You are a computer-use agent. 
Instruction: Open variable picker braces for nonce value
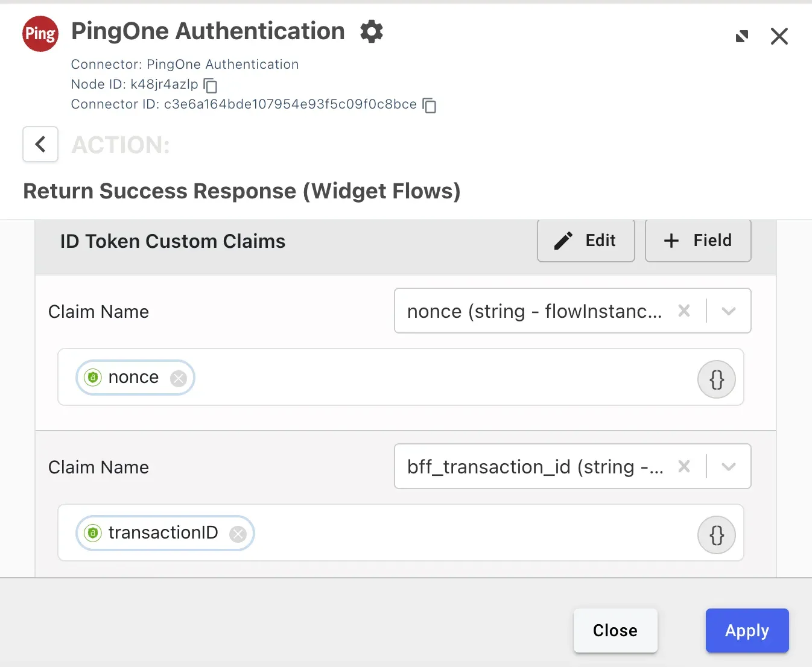[x=717, y=380]
